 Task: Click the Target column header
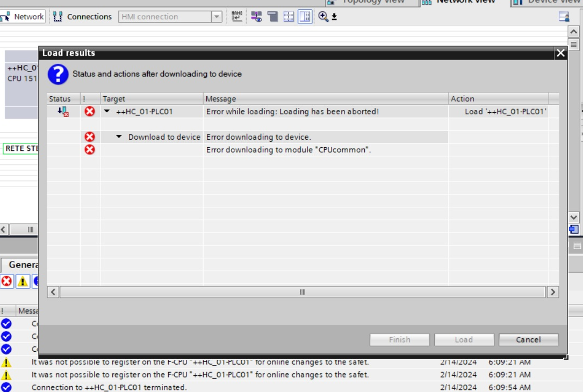(152, 98)
